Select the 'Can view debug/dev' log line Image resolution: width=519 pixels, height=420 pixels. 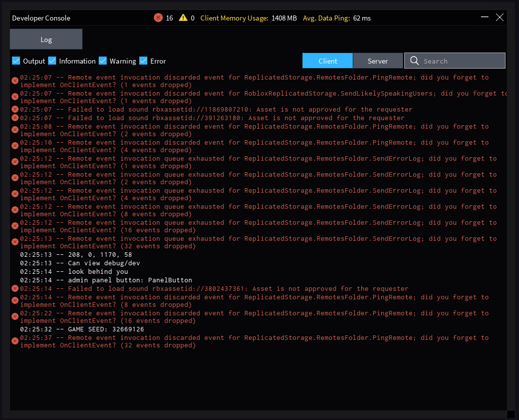coord(80,263)
